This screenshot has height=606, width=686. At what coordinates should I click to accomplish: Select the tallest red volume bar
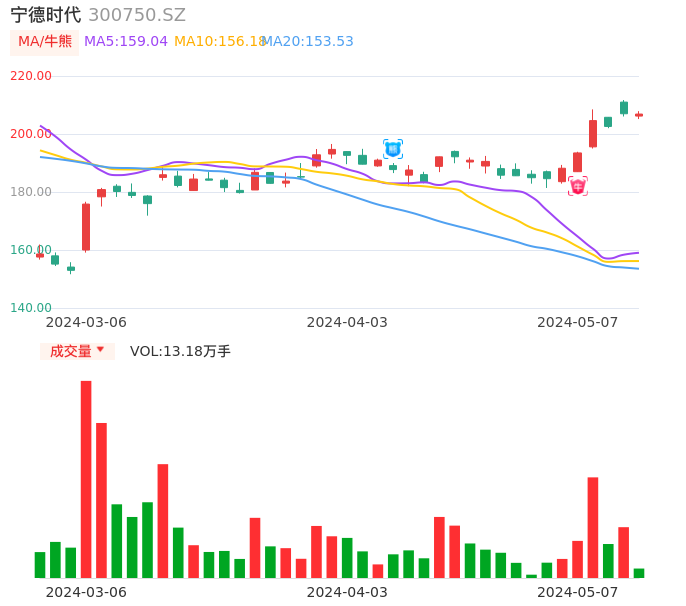86,479
